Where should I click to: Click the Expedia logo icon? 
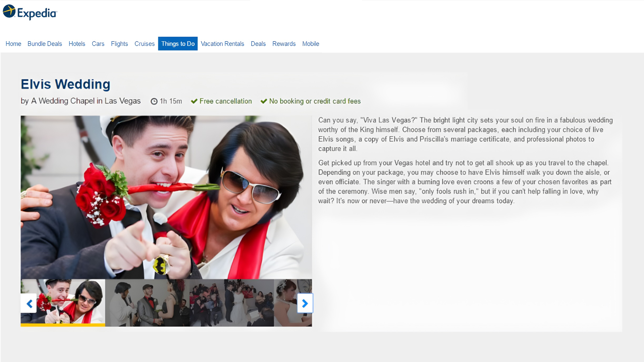[x=9, y=11]
